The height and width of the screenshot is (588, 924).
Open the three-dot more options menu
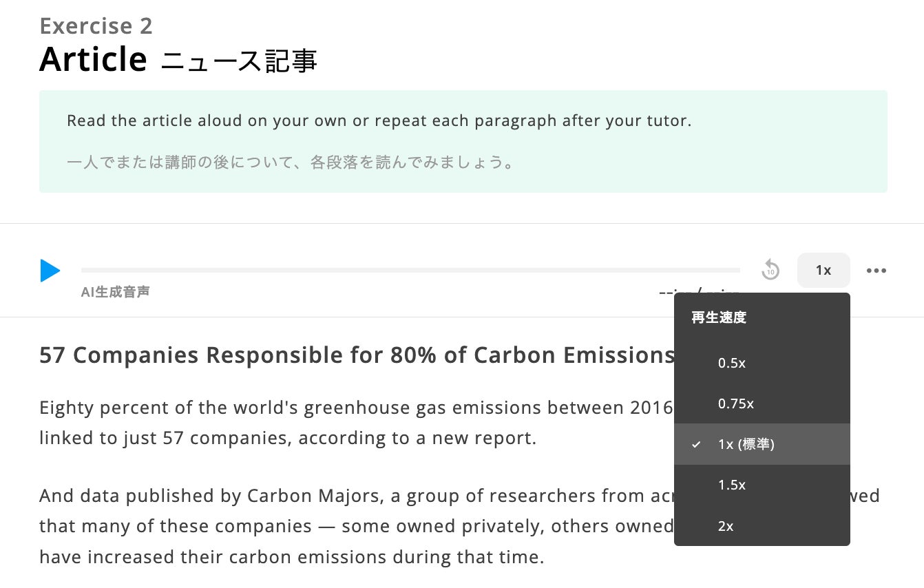pyautogui.click(x=876, y=271)
